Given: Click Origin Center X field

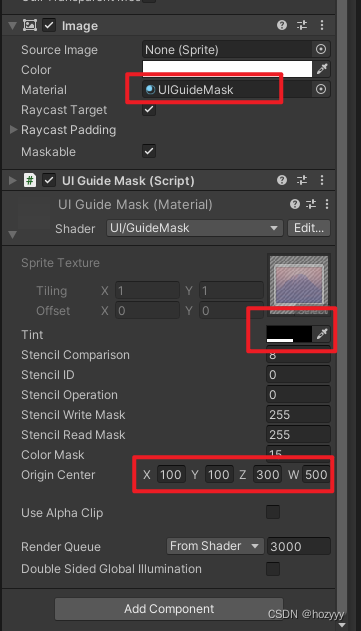Looking at the screenshot, I should tap(171, 474).
